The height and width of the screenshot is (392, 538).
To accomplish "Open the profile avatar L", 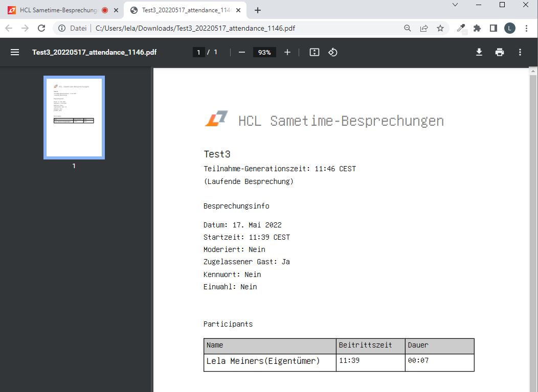I will coord(509,28).
